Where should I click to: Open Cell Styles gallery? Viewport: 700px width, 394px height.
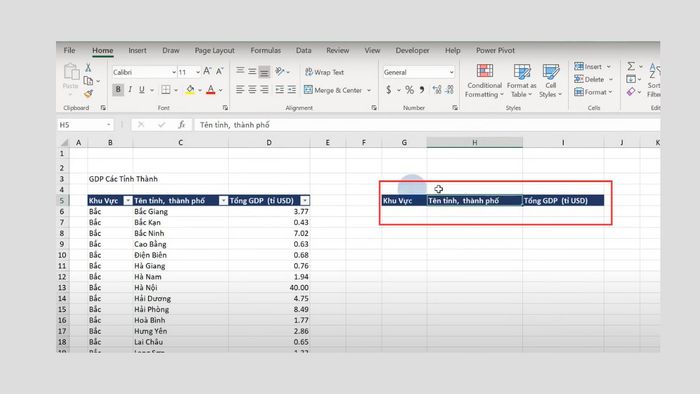click(550, 81)
